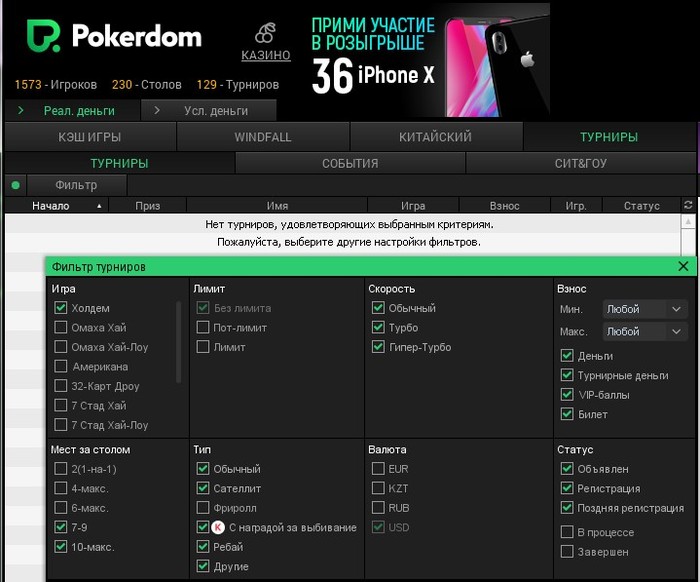Check the RUB currency box

pyautogui.click(x=378, y=508)
